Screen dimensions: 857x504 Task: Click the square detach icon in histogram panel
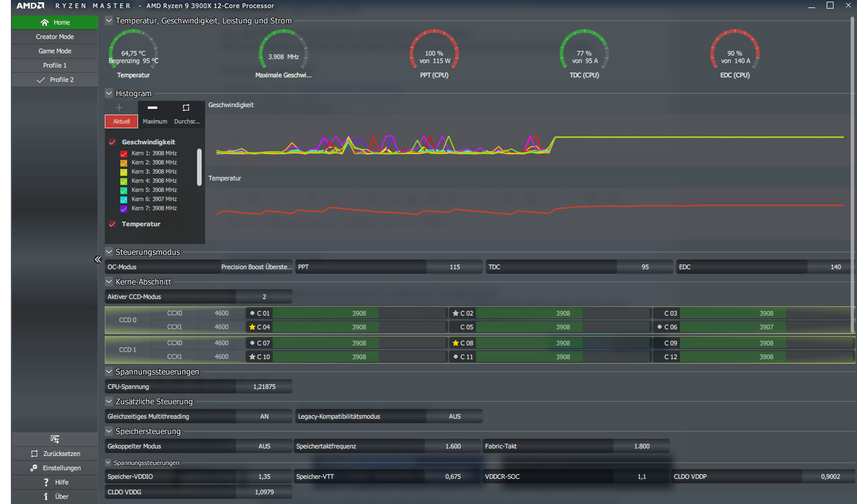pyautogui.click(x=186, y=108)
